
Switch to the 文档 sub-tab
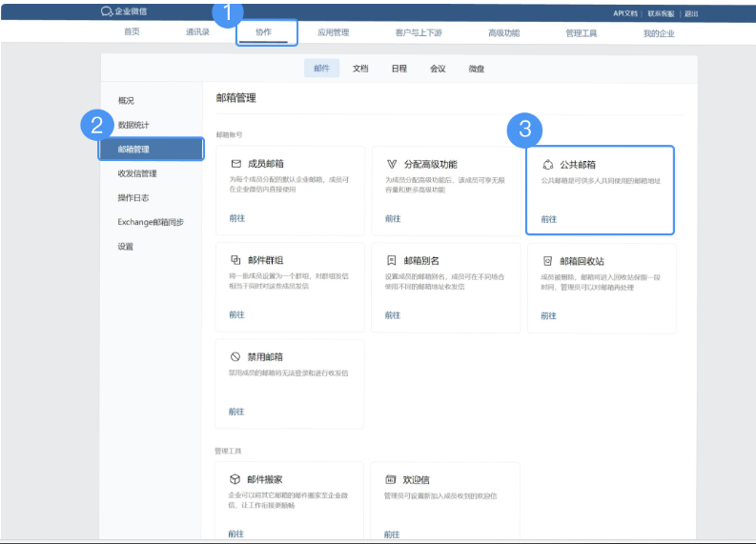(360, 69)
